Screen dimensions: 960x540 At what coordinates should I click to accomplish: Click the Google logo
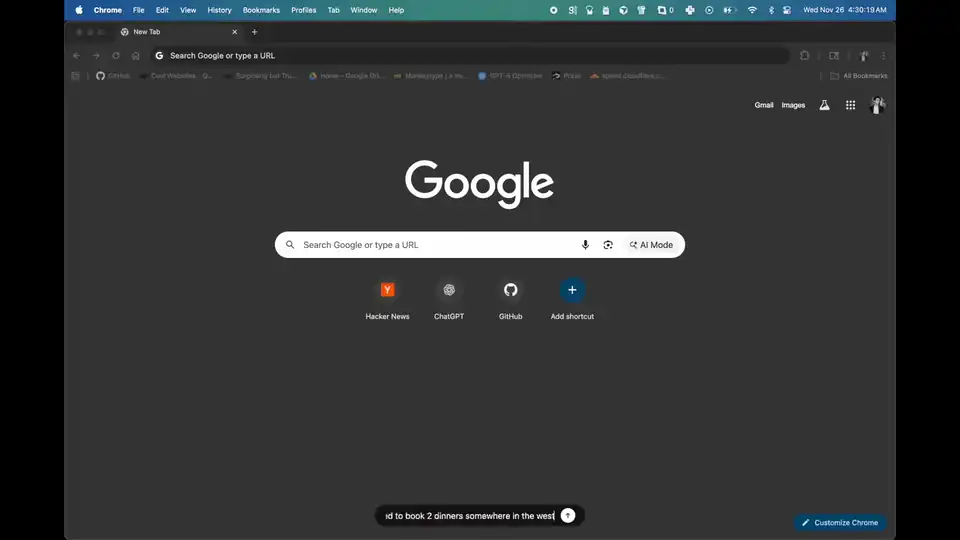coord(479,184)
